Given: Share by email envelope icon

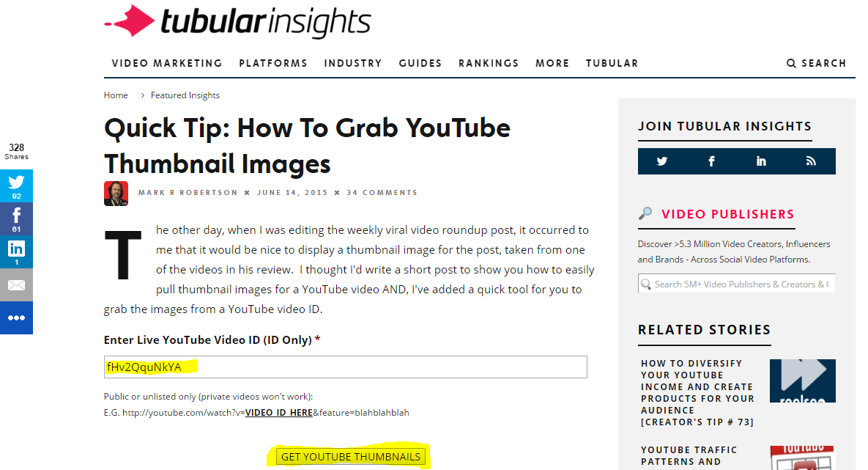Looking at the screenshot, I should (17, 285).
